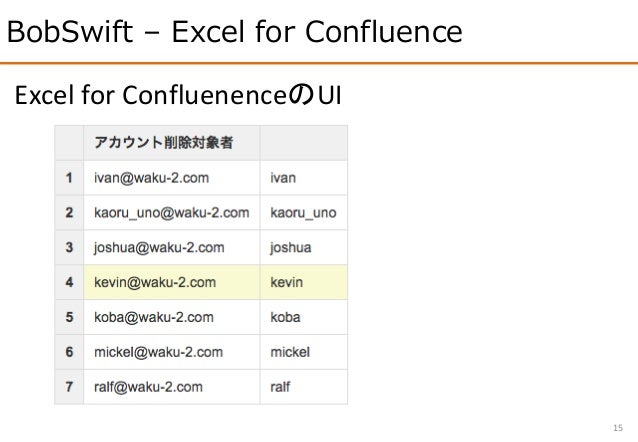The height and width of the screenshot is (442, 638).
Task: Click the mickel username cell
Action: coord(304,352)
